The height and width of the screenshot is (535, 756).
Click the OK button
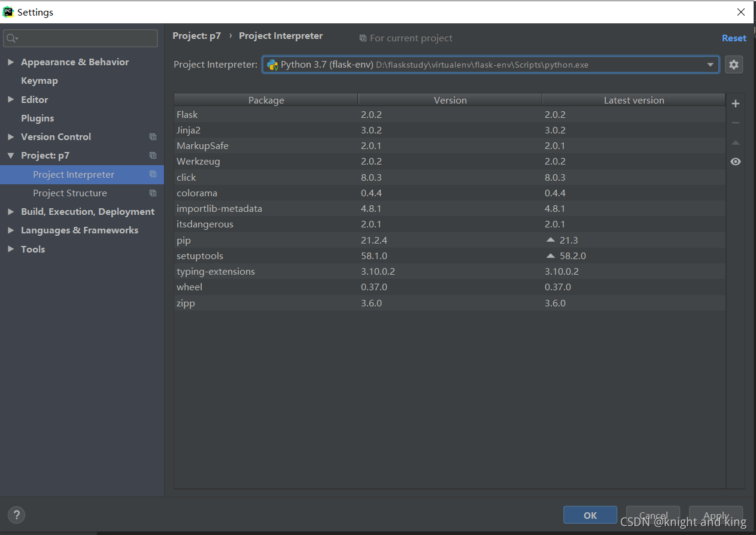590,515
